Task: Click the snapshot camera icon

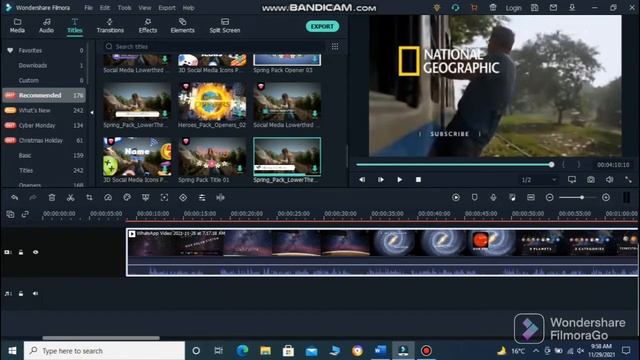Action: [591, 180]
